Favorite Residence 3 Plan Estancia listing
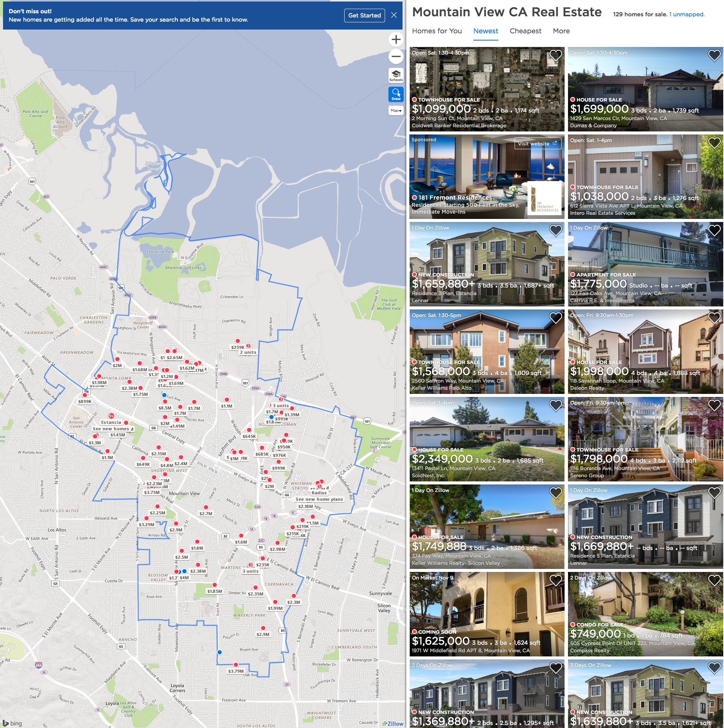Image resolution: width=724 pixels, height=728 pixels. (555, 230)
